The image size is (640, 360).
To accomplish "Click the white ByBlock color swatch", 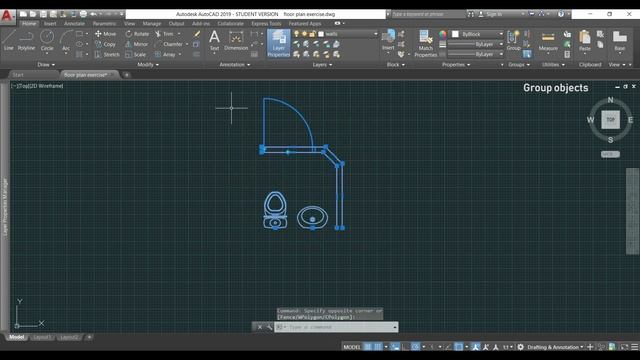I will pyautogui.click(x=456, y=34).
